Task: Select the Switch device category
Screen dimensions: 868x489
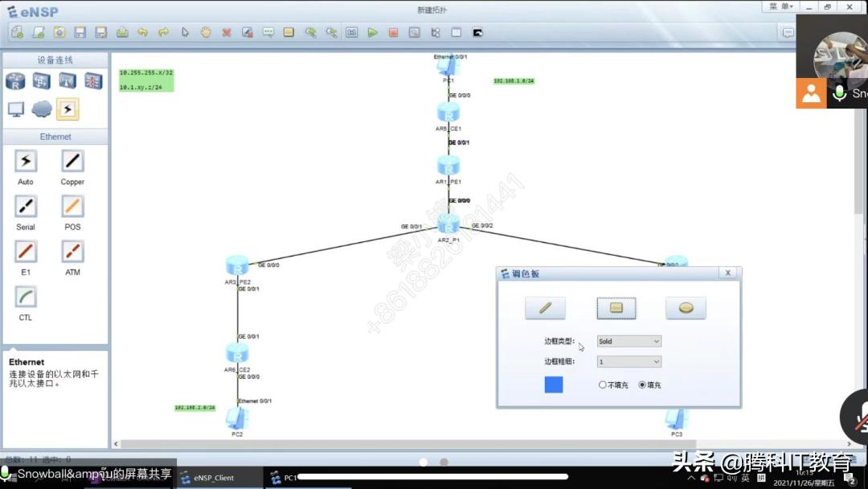Action: (x=42, y=81)
